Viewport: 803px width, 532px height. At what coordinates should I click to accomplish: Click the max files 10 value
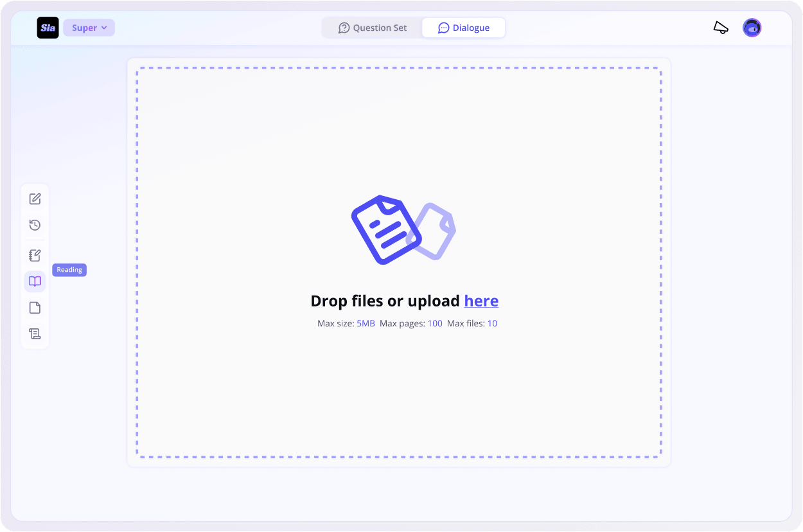(x=492, y=323)
